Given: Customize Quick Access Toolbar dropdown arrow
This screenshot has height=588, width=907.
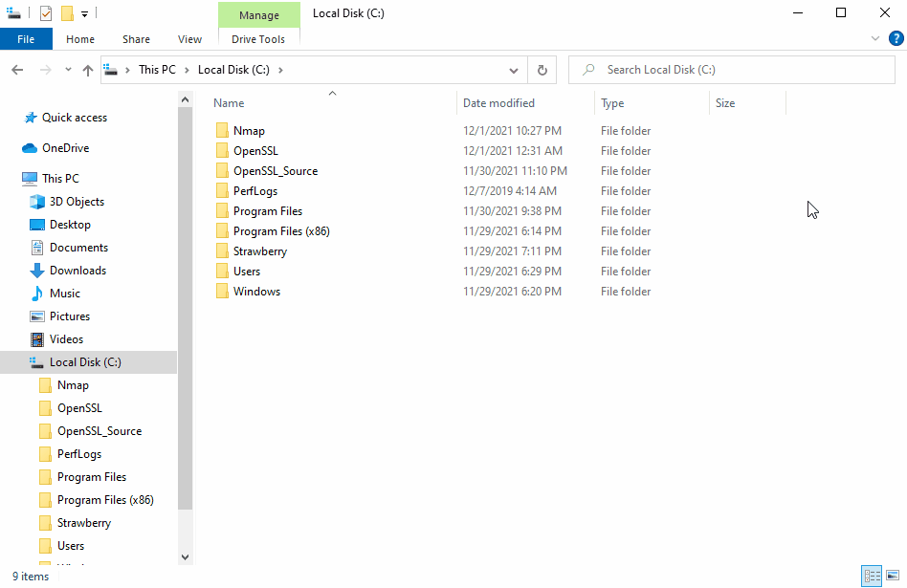Looking at the screenshot, I should point(84,14).
